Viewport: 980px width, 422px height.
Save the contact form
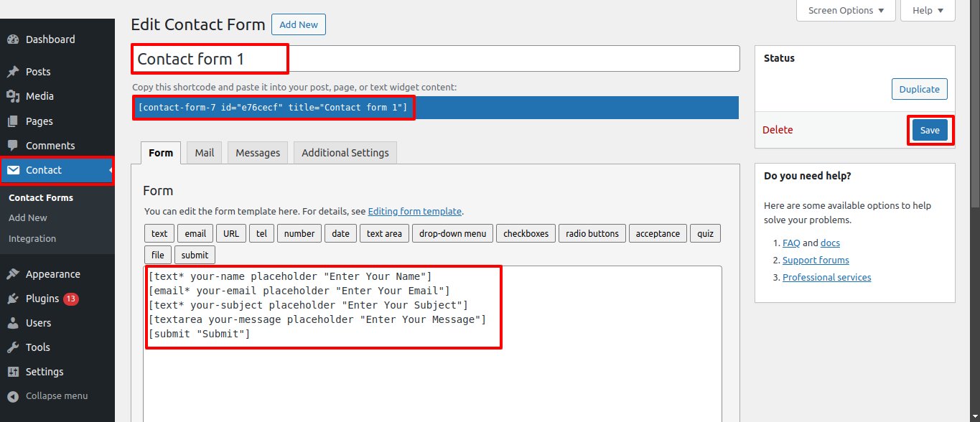(930, 130)
